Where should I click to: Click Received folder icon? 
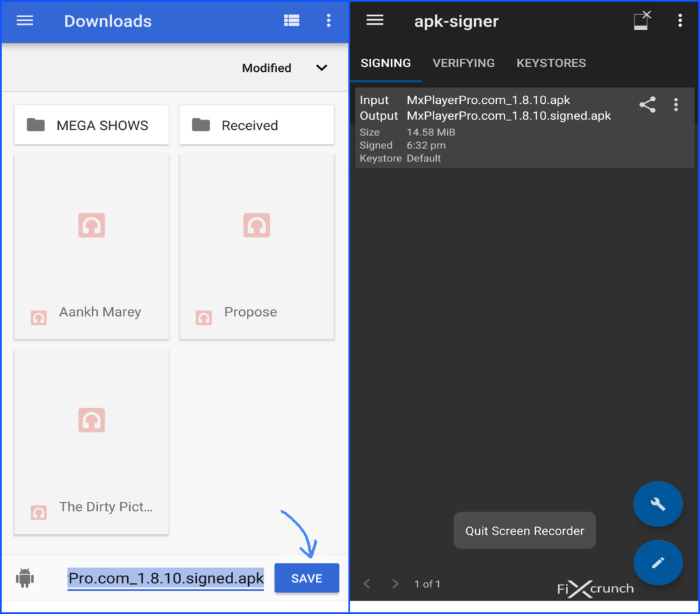(x=201, y=125)
